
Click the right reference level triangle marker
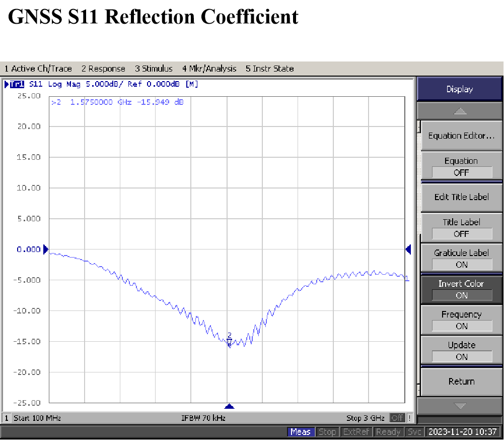coord(408,249)
